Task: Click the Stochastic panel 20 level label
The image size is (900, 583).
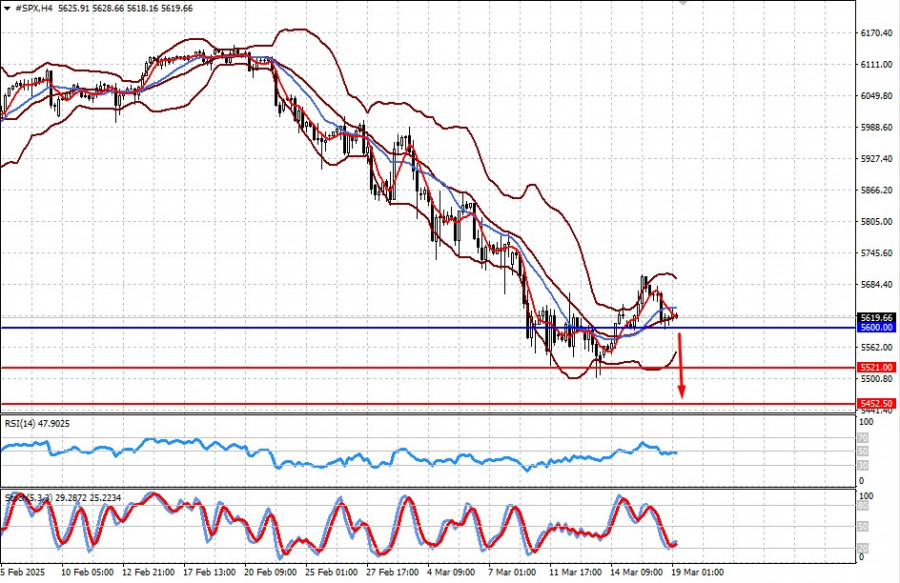Action: [863, 548]
